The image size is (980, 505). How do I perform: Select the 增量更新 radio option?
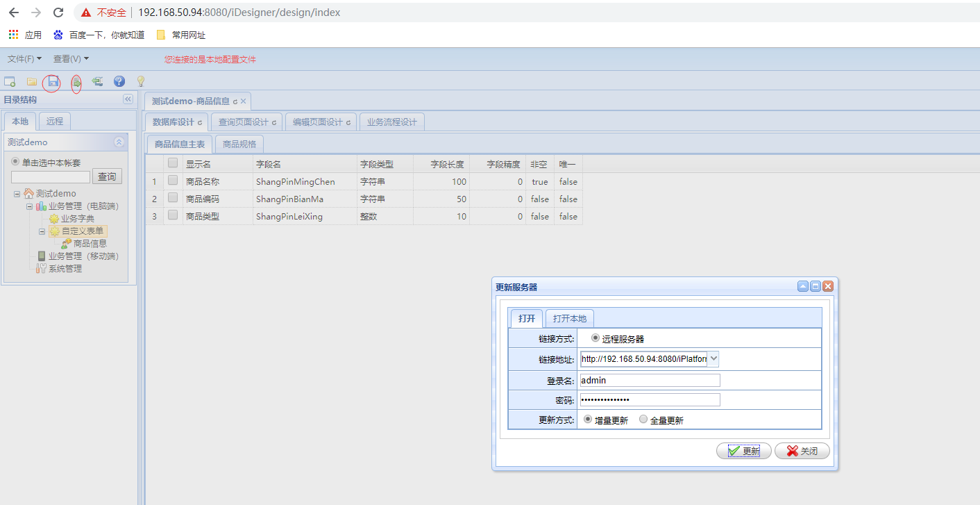pos(589,420)
